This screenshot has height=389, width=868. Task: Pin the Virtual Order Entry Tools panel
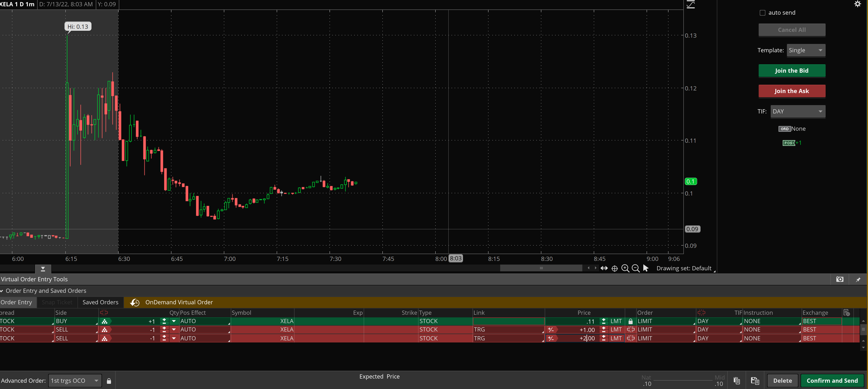click(x=858, y=279)
